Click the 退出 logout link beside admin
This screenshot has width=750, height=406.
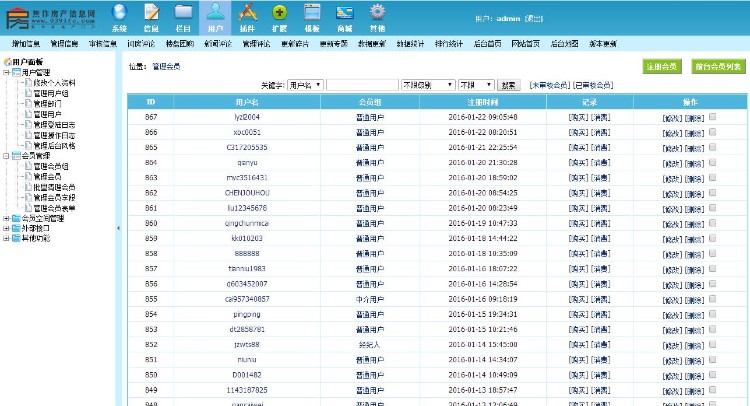(x=534, y=19)
